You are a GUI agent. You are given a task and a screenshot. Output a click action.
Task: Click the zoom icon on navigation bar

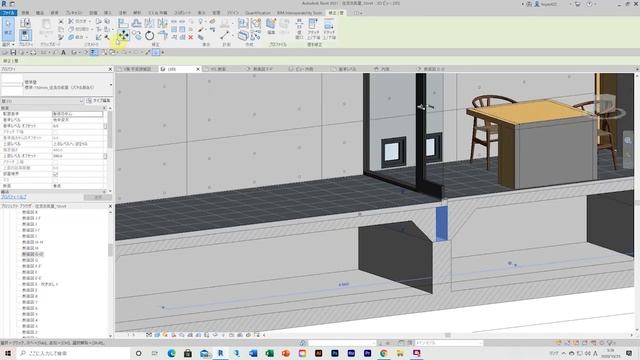point(628,141)
